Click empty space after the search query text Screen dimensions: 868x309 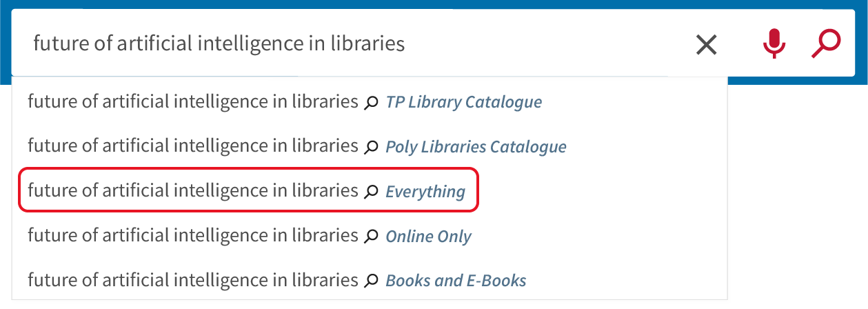coord(545,44)
